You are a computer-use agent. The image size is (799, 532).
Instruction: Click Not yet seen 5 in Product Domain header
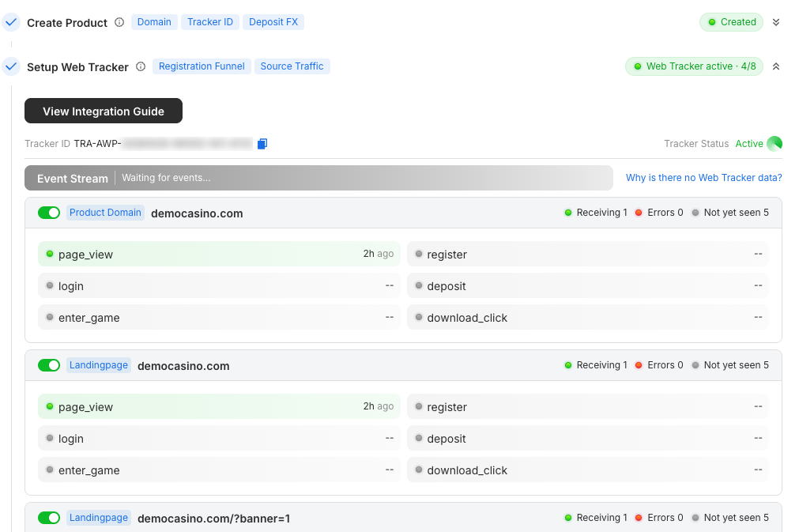(x=730, y=213)
